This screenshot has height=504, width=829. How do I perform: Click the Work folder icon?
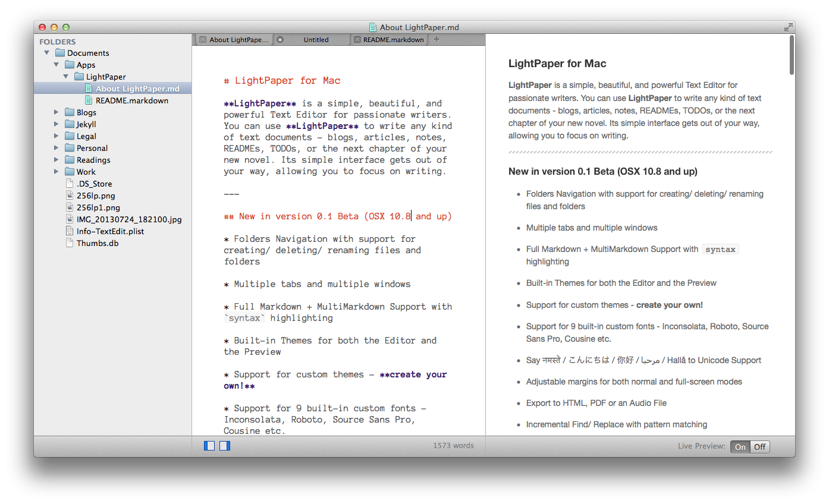pyautogui.click(x=70, y=172)
